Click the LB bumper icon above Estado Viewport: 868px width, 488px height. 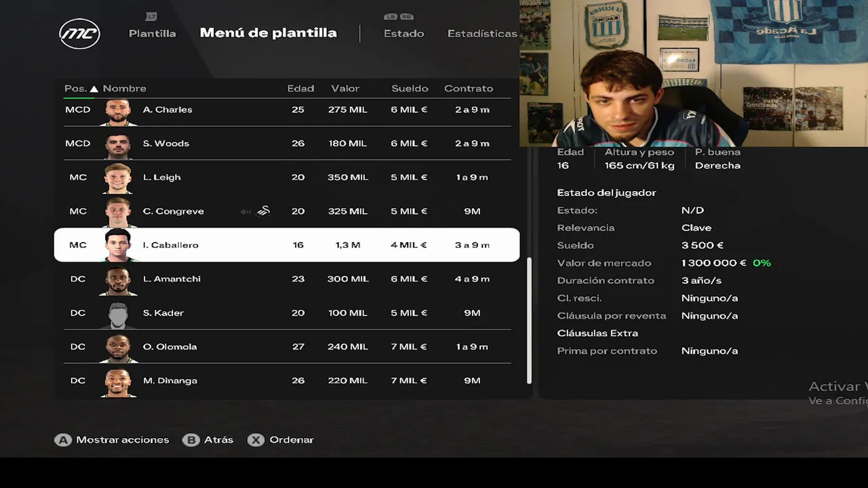[390, 16]
